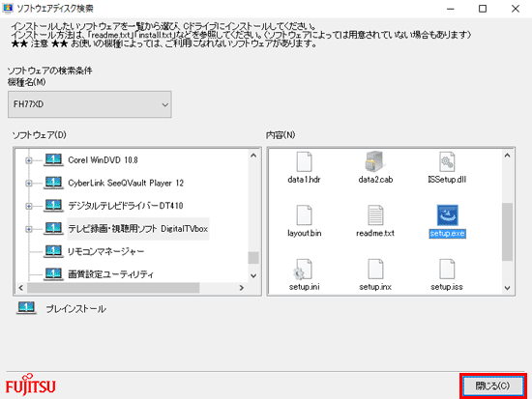Viewport: 532px width, 399px height.
Task: Click the DigitalTVbox laptop icon
Action: 53,228
